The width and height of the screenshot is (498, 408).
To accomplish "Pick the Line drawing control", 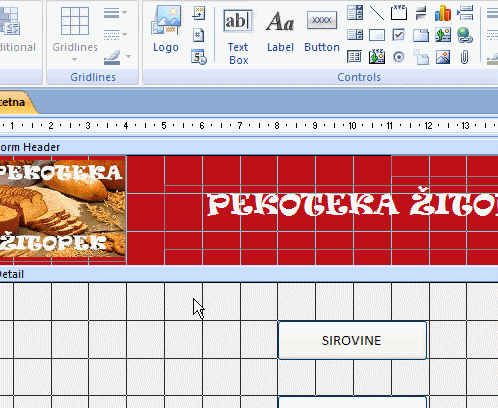I will click(377, 13).
